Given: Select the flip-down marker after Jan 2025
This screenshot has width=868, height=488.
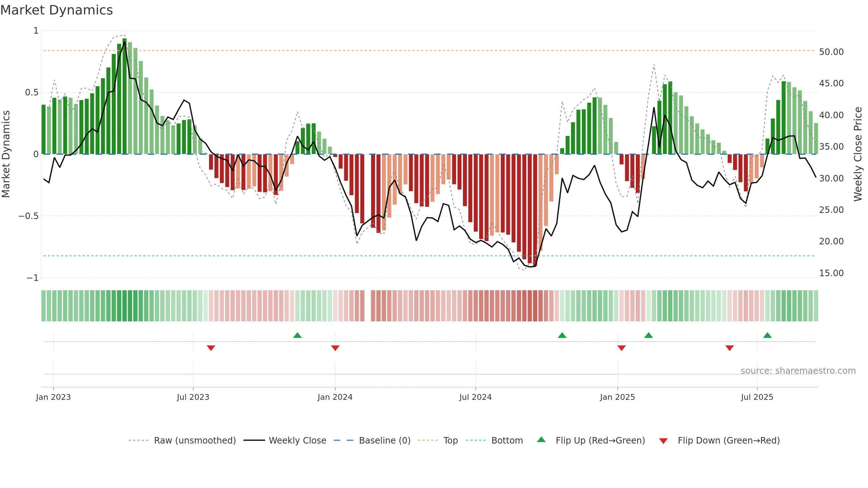Looking at the screenshot, I should click(x=622, y=348).
